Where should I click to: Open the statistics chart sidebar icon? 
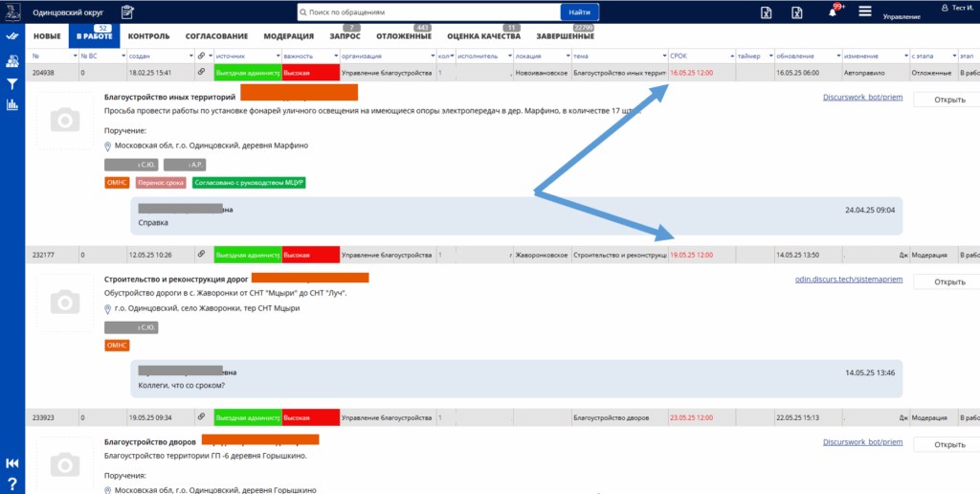click(x=11, y=105)
